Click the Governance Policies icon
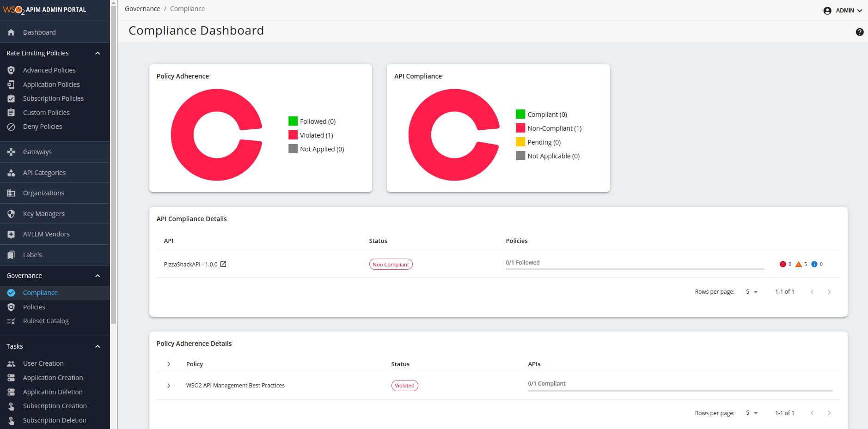The width and height of the screenshot is (868, 429). (11, 307)
